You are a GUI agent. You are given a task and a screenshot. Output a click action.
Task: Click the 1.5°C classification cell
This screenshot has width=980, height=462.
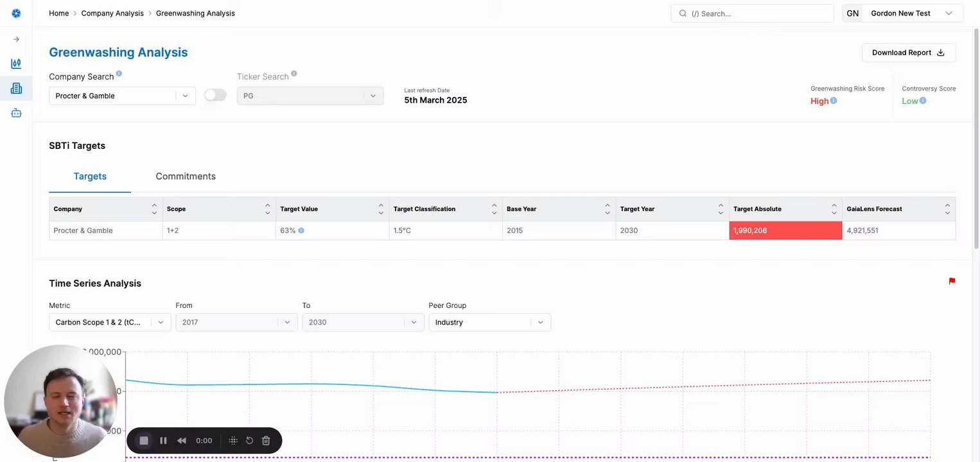pyautogui.click(x=446, y=230)
